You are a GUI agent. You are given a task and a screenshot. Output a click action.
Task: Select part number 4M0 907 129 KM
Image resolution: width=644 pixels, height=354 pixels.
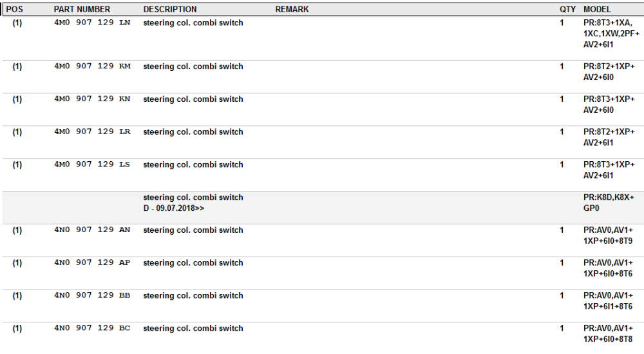92,66
